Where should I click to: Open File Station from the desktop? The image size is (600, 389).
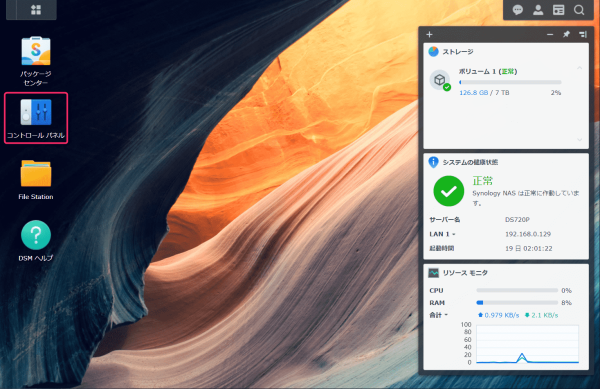[x=36, y=180]
